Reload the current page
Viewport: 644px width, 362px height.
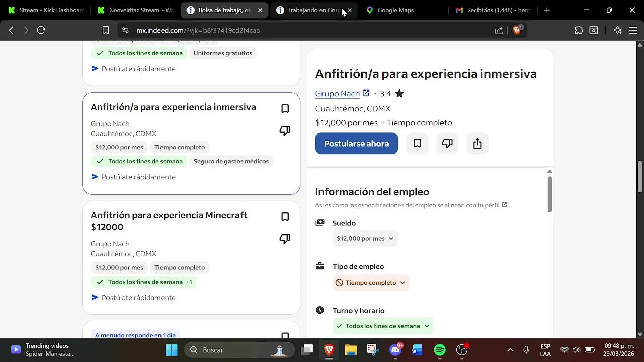click(x=41, y=30)
